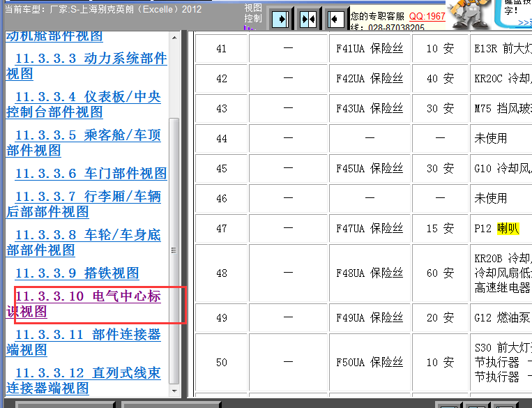Click the E13R 前大灯 cell
The image size is (532, 408).
501,49
